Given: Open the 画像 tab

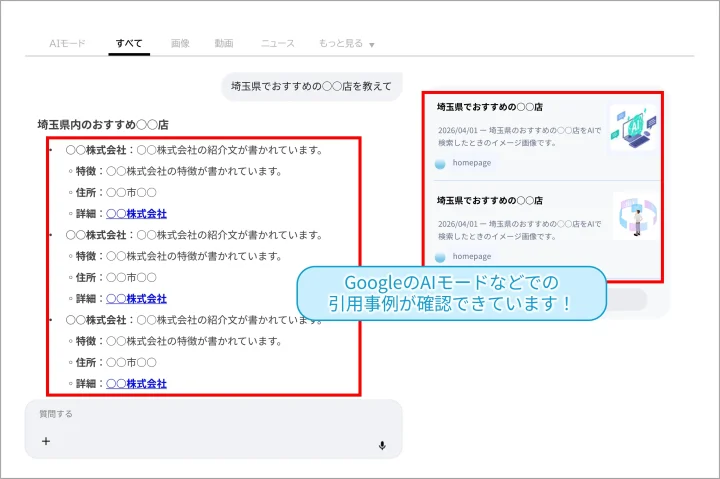Looking at the screenshot, I should pos(180,43).
